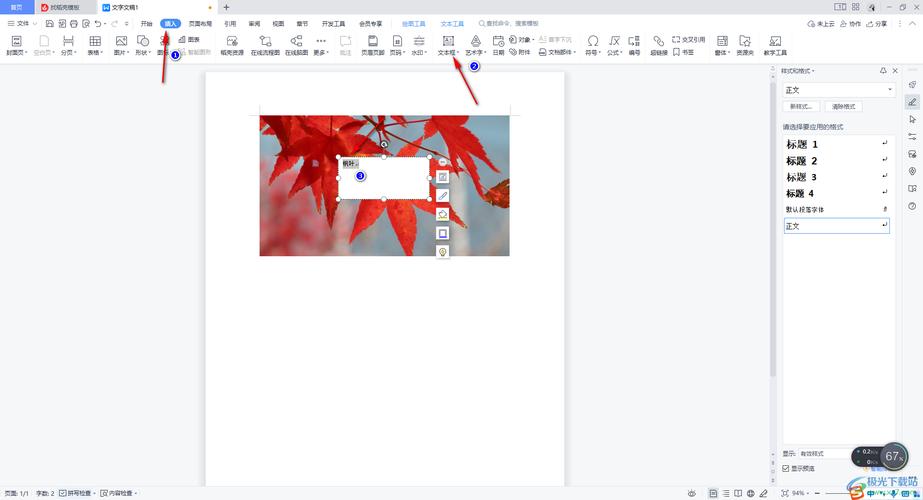Open 稻壳资源 resources
The width and height of the screenshot is (923, 500).
click(232, 45)
